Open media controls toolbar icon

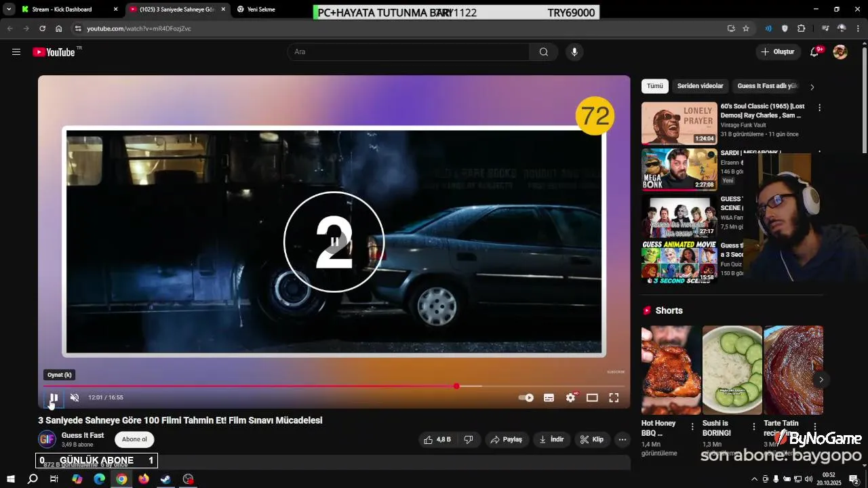(825, 28)
